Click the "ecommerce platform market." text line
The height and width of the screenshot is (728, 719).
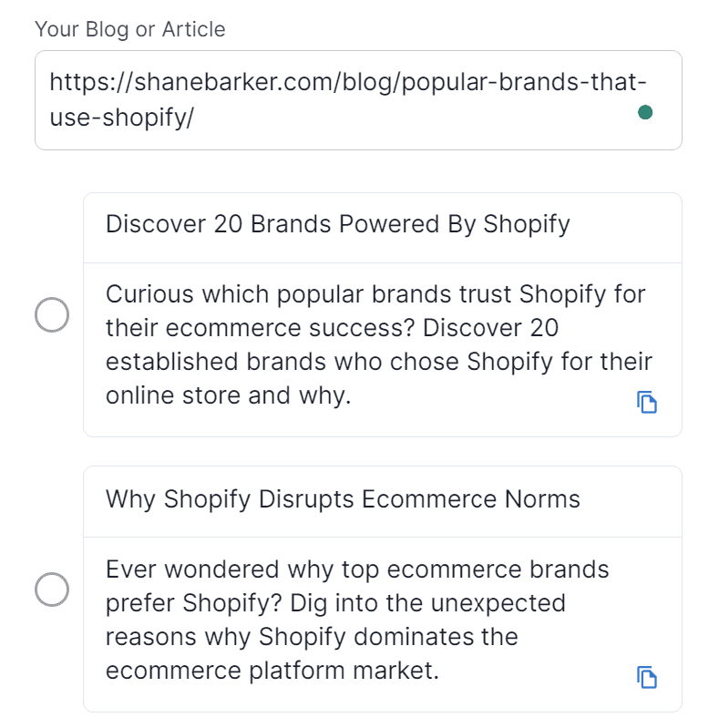(272, 671)
